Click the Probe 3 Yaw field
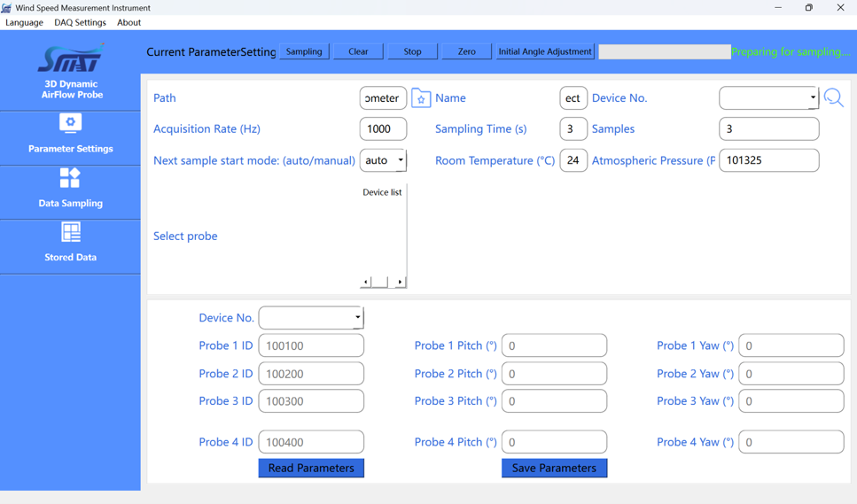The height and width of the screenshot is (504, 857). coord(791,400)
